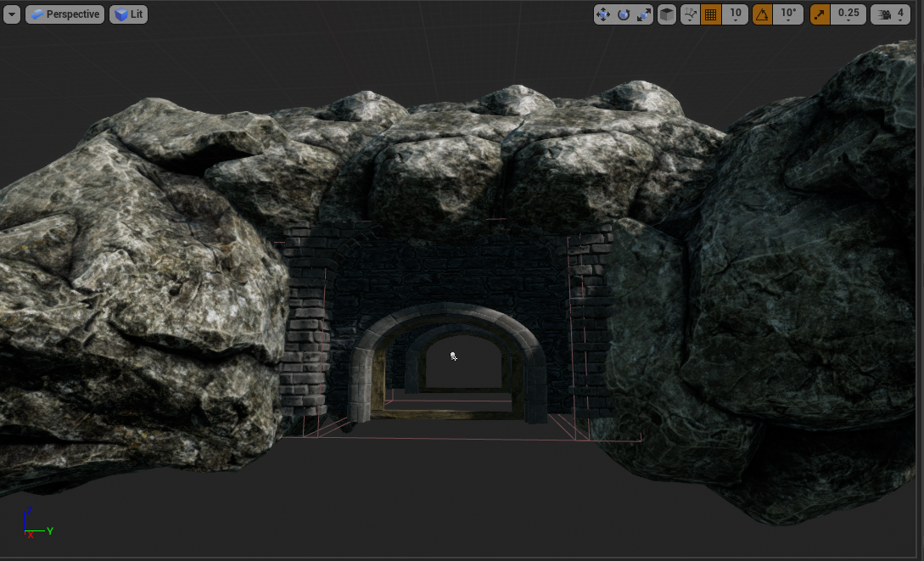
Task: Select the large rock mesh on left
Action: coord(142,295)
